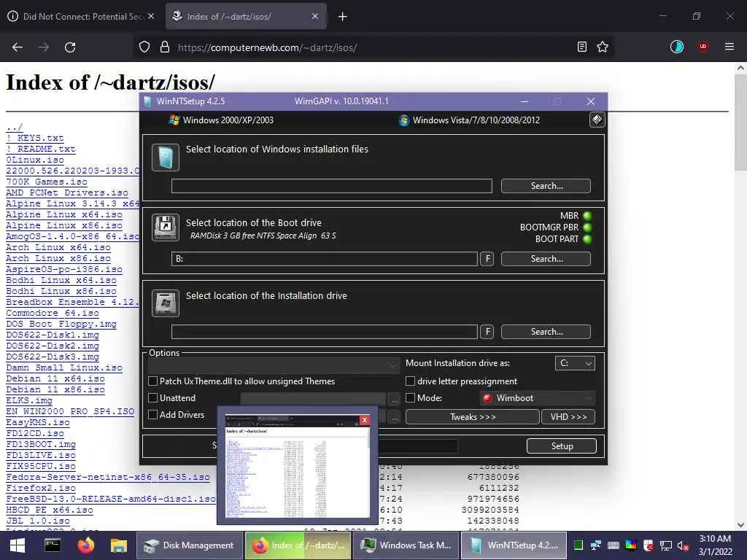
Task: Close the Index of /~dartz/isos/ tab
Action: coord(315,17)
